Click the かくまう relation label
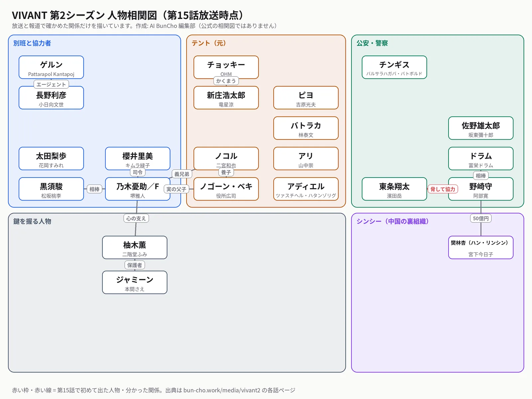This screenshot has height=399, width=532. point(226,81)
